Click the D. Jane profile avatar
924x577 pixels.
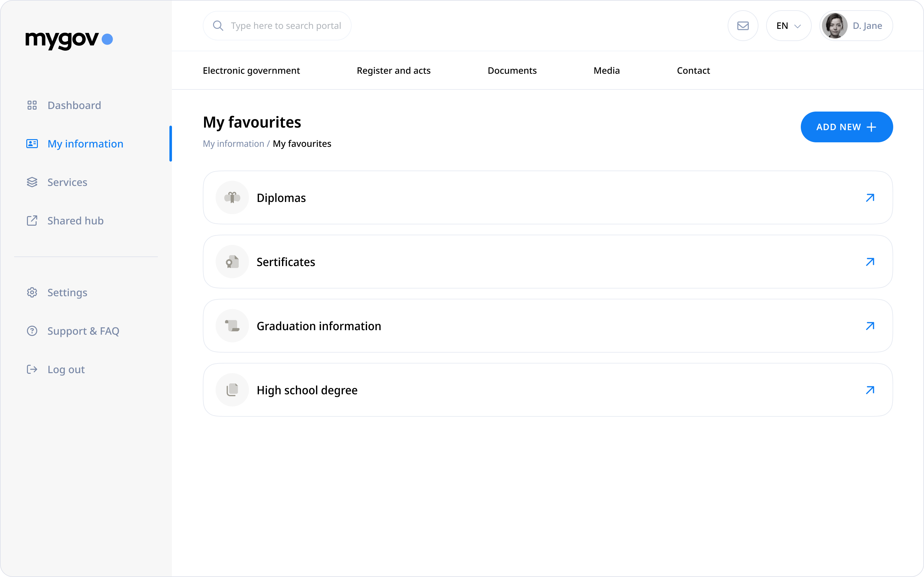tap(835, 26)
